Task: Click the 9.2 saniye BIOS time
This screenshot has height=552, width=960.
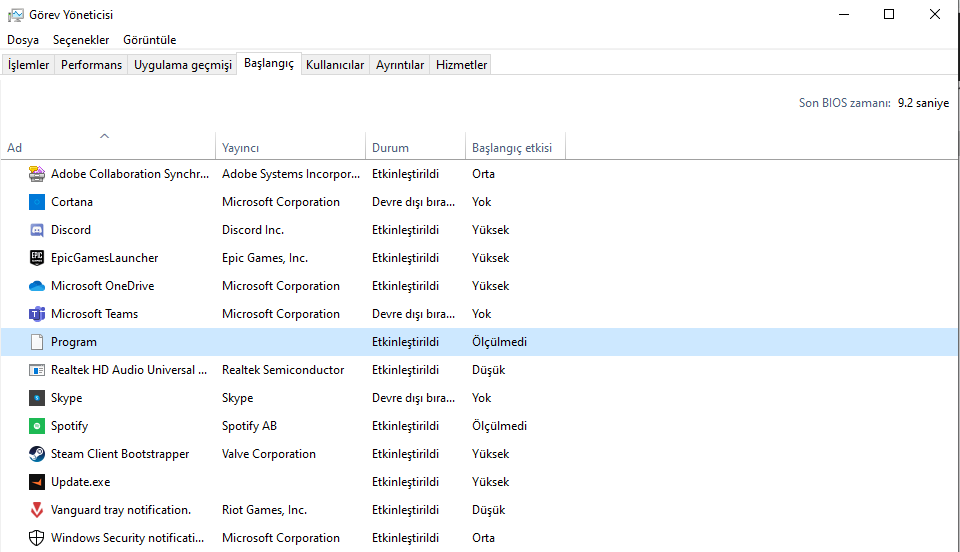Action: (923, 103)
